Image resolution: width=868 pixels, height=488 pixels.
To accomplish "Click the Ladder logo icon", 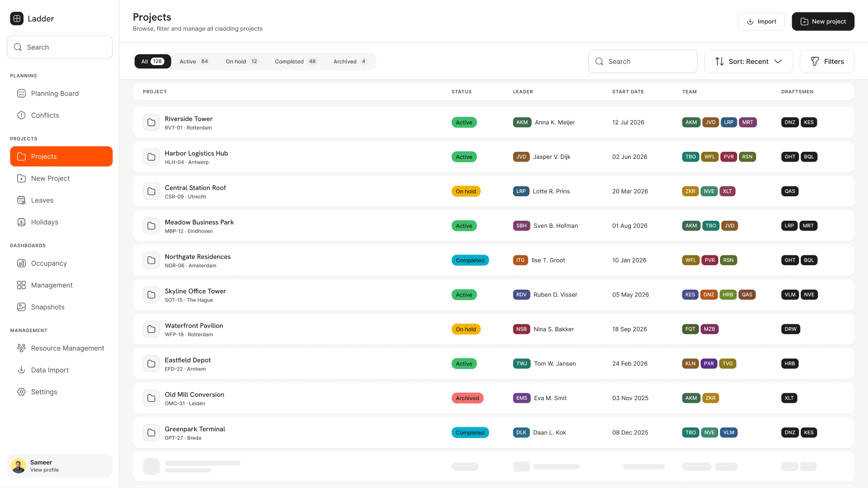I will coord(17,18).
